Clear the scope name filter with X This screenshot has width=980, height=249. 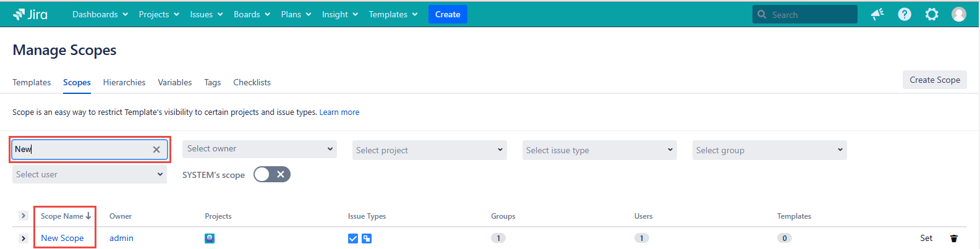pos(156,150)
